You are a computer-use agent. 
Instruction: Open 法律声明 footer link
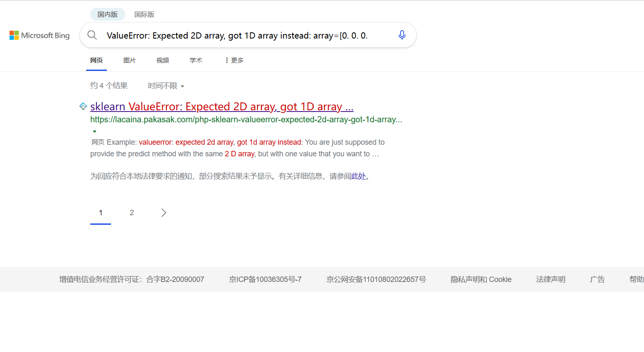coord(550,279)
